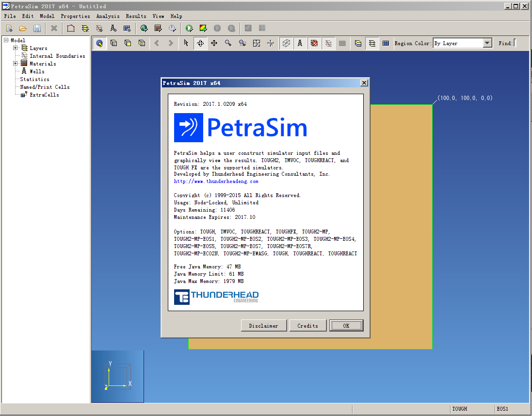Viewport: 532px width, 416px height.
Task: Expand the Materials tree node
Action: (15, 64)
